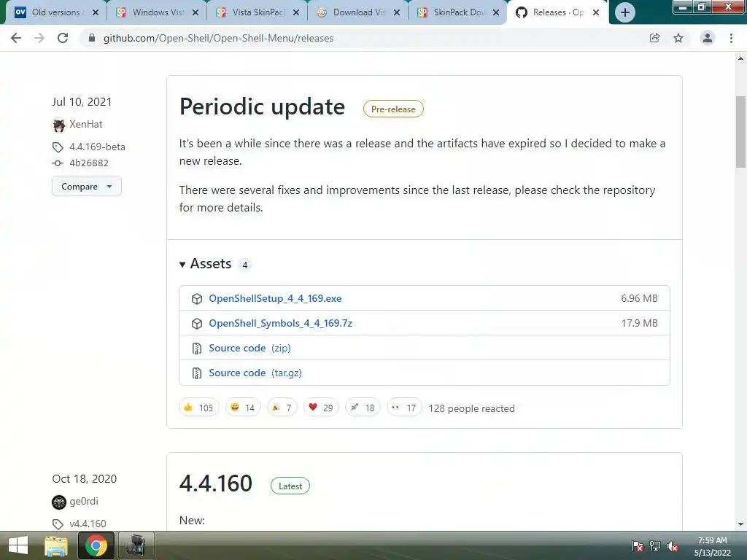Open the Compare dropdown
Image resolution: width=747 pixels, height=560 pixels.
[x=87, y=186]
